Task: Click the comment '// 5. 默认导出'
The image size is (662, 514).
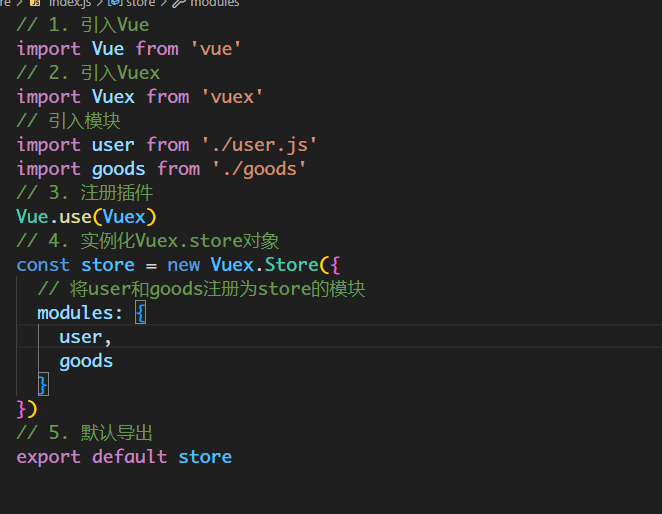Action: [x=85, y=432]
